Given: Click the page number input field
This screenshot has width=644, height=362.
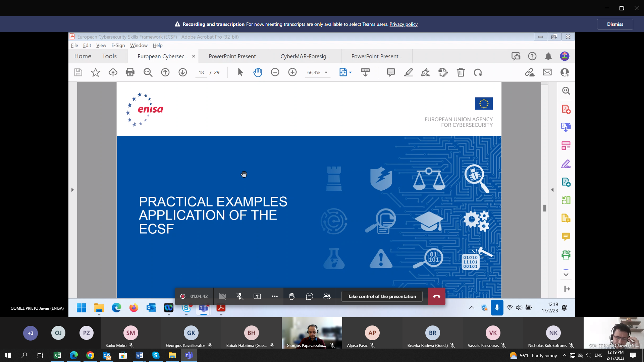Looking at the screenshot, I should click(201, 72).
